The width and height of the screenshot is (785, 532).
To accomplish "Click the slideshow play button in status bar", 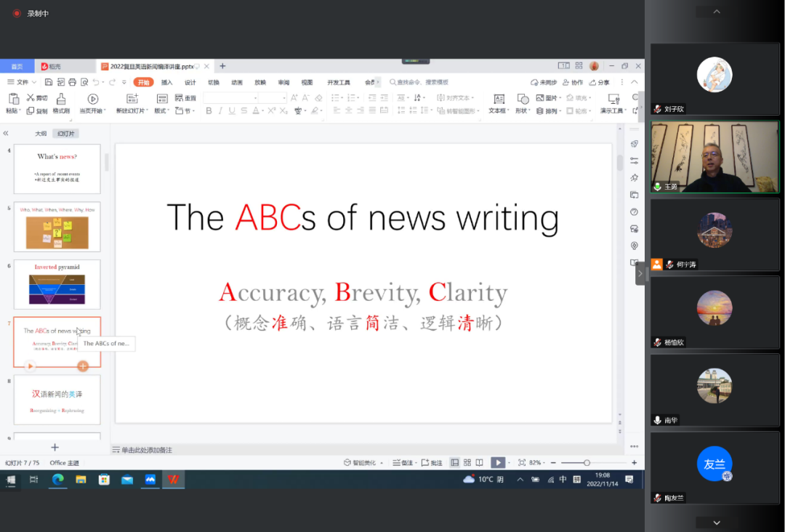I will (498, 462).
